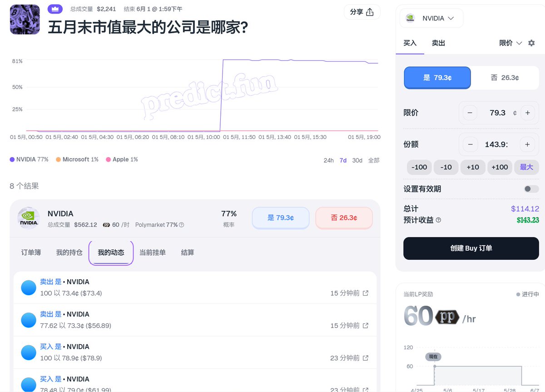Toggle the NVIDIA 77% legend entry
This screenshot has height=392, width=545.
[x=29, y=159]
